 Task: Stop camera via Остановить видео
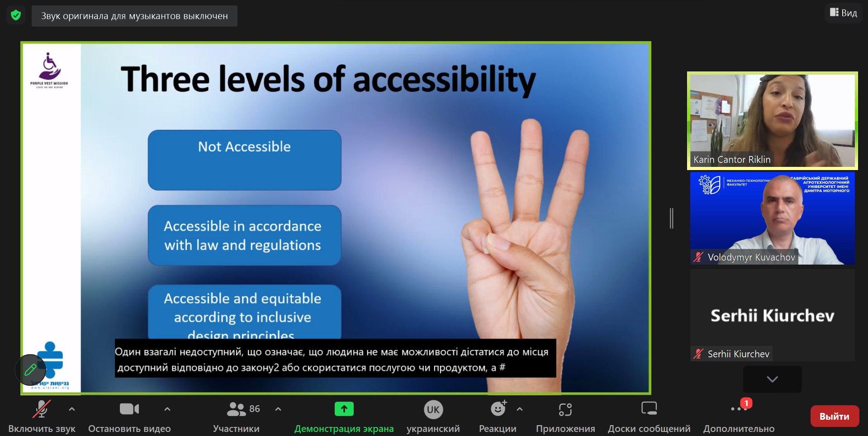coord(129,417)
